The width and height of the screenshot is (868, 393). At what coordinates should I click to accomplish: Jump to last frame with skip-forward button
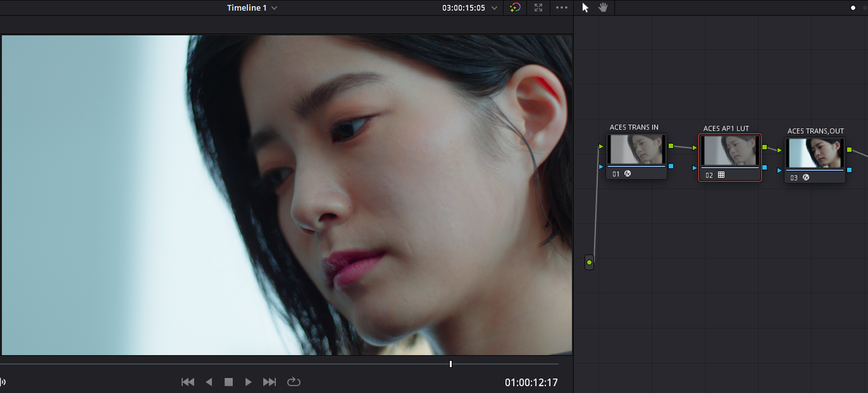pos(269,382)
